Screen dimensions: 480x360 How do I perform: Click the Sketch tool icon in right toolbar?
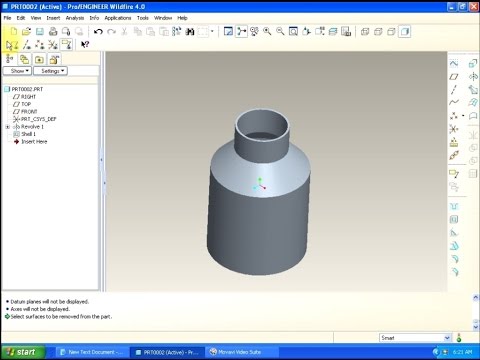[454, 64]
